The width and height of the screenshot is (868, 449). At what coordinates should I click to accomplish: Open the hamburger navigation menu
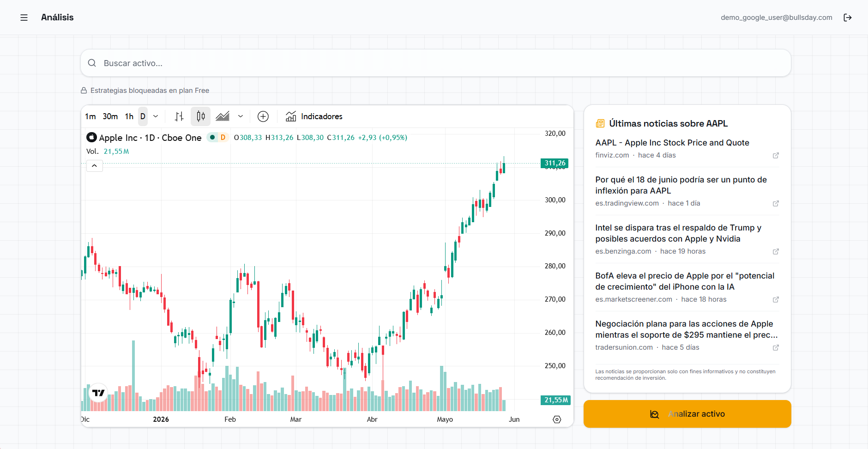pos(24,18)
